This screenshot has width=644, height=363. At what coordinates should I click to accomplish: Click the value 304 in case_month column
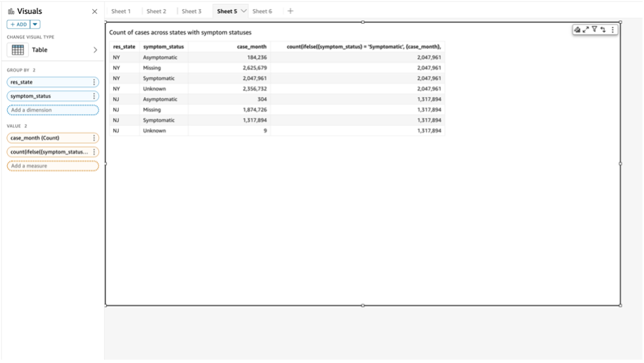262,100
